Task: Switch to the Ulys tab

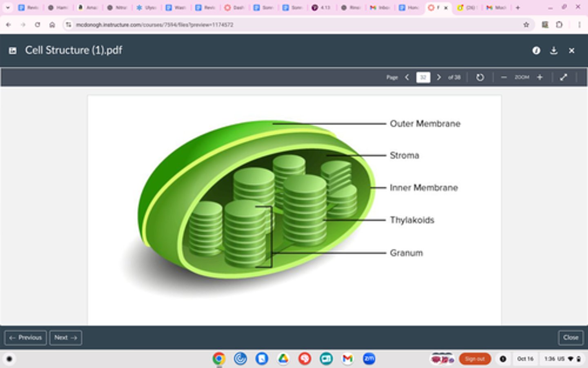Action: 146,7
